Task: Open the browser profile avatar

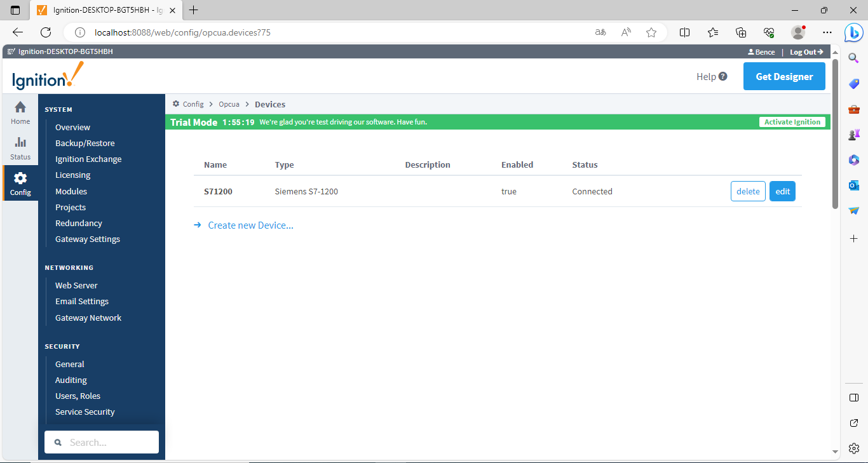Action: [x=798, y=32]
